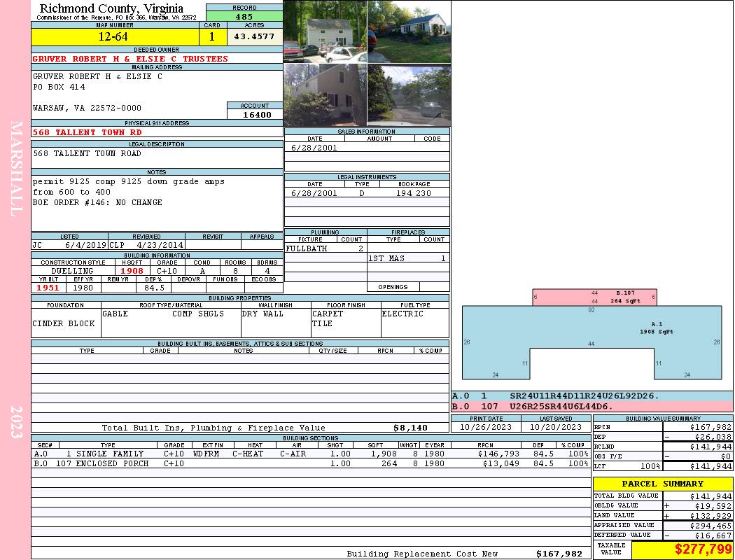This screenshot has width=735, height=560.
Task: Click physical address 568 TALLENT TOWN RD
Action: [x=87, y=132]
